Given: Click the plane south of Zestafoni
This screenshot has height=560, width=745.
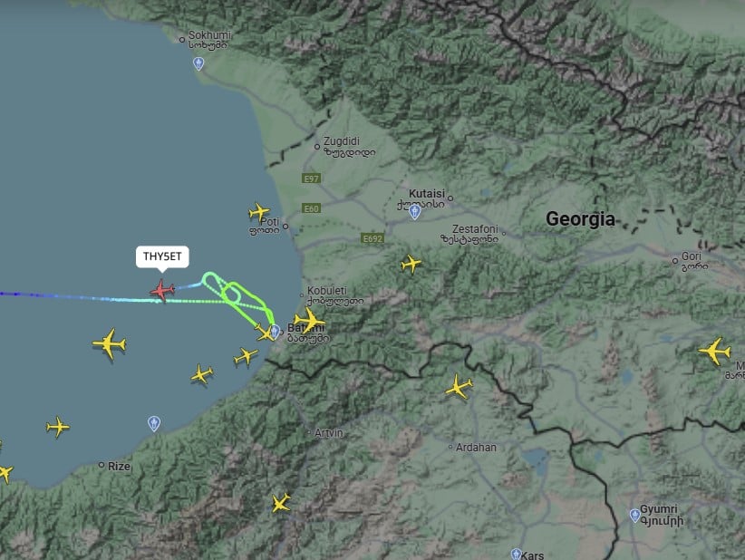Looking at the screenshot, I should click(411, 264).
